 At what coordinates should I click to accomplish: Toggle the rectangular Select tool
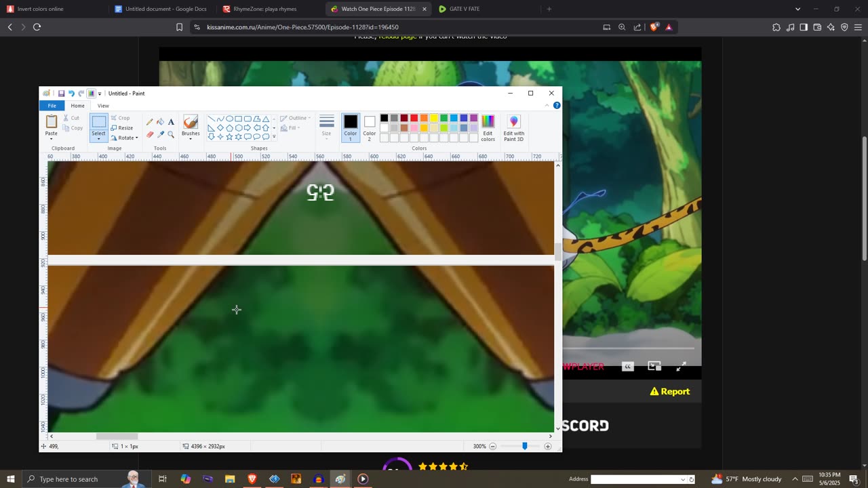coord(99,122)
